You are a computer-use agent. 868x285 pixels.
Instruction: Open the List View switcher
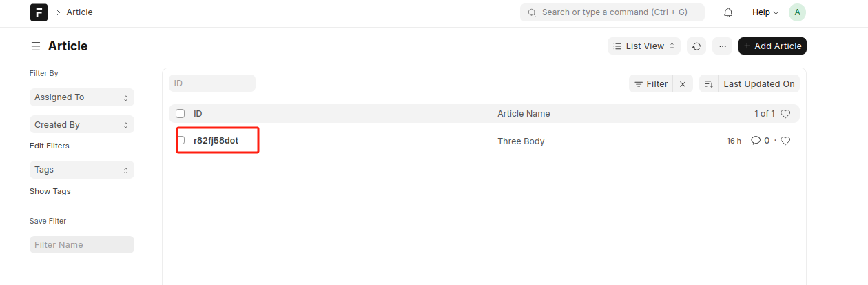click(x=644, y=46)
